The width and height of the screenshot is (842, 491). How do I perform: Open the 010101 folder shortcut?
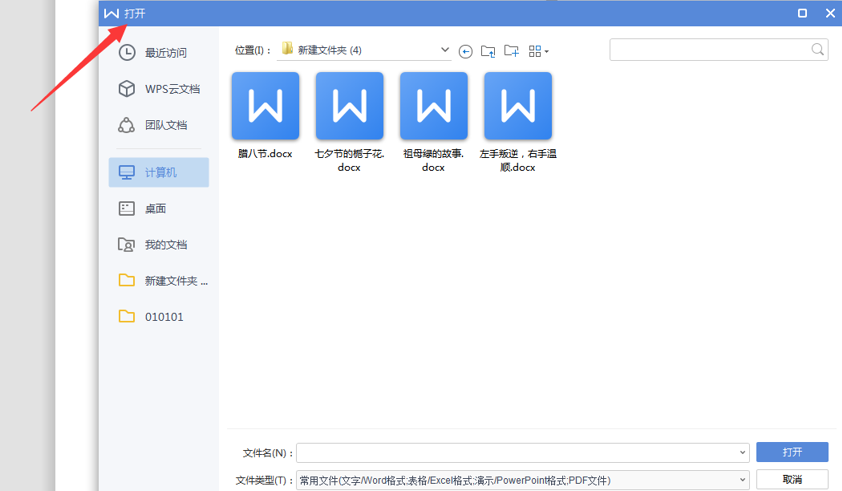click(x=158, y=317)
